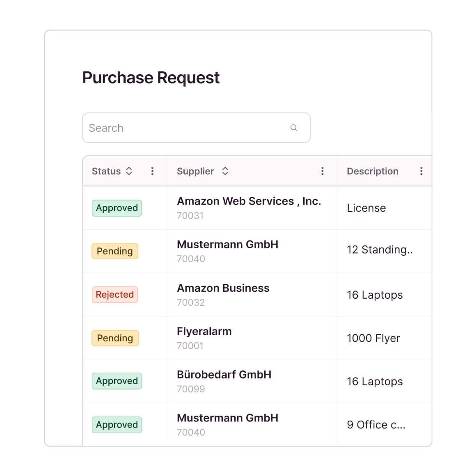
Task: Open the Status column options menu
Action: tap(152, 171)
